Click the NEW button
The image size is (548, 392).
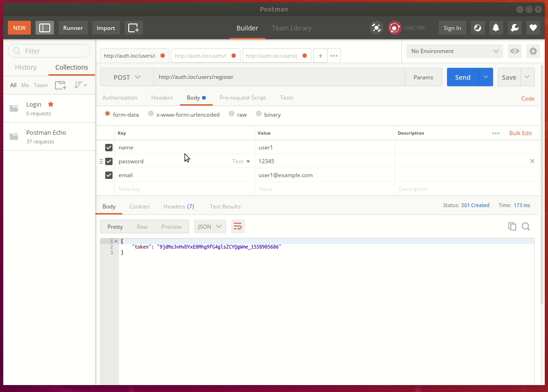pos(19,28)
